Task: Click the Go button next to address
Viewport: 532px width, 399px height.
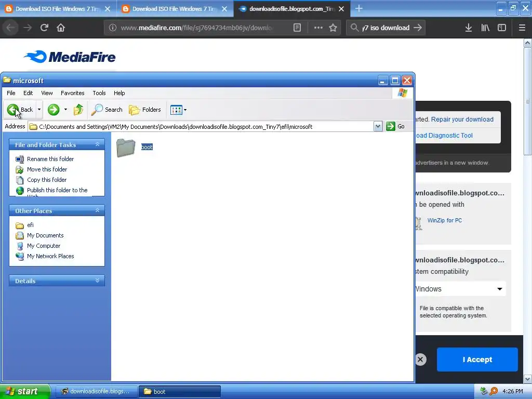Action: [395, 126]
